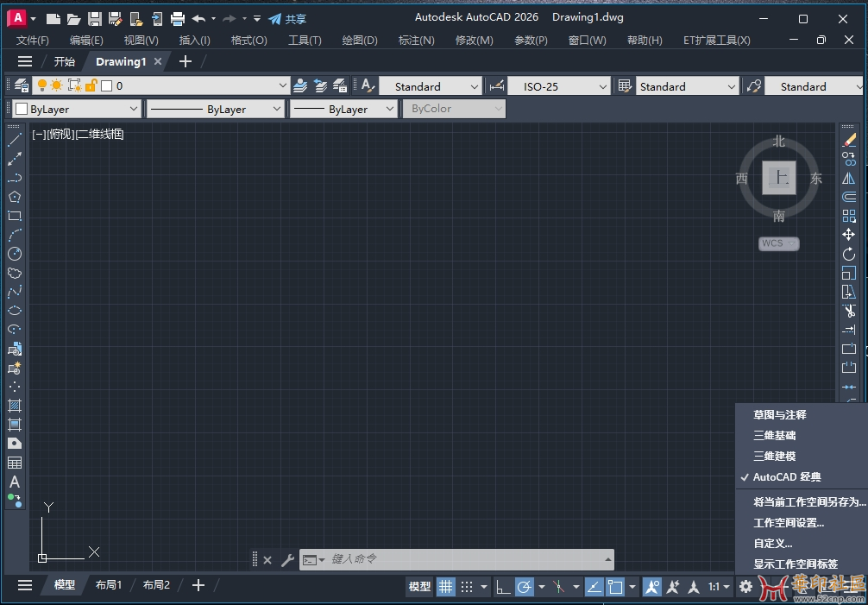Select the Polyline tool
Screen dimensions: 868x605
tap(15, 178)
